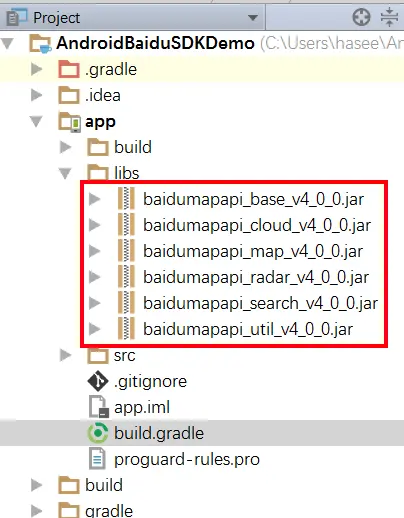
Task: Select the app.iml file name
Action: pos(142,408)
